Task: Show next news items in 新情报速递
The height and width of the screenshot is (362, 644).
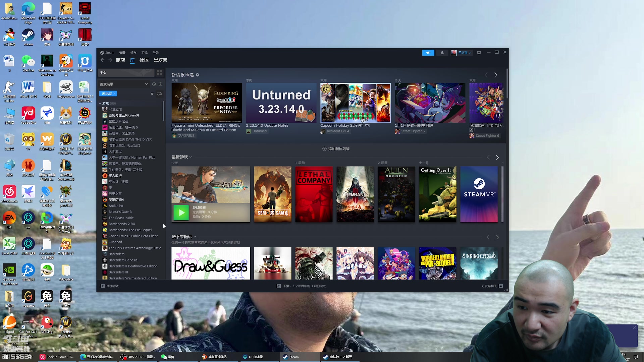Action: tap(496, 75)
